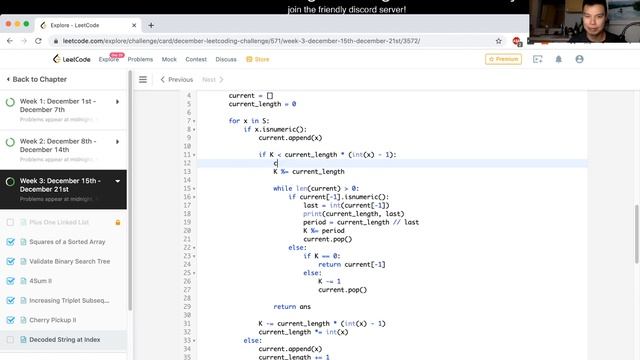Viewport: 640px width, 360px height.
Task: Toggle the Increasing Triplet Subsequence checkbox
Action: (x=10, y=301)
